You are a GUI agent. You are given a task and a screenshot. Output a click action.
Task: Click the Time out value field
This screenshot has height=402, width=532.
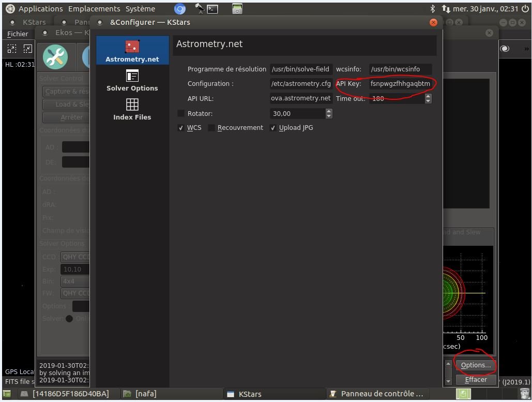pos(397,98)
